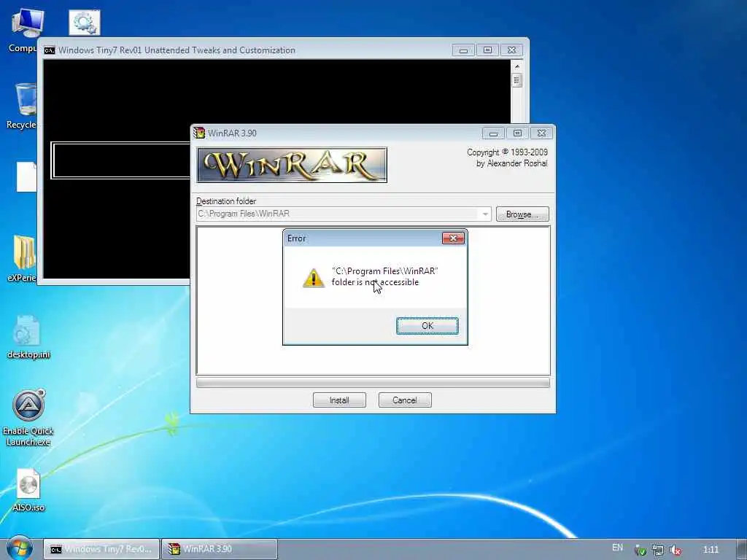Screen dimensions: 747x560
Task: Click the 1:11 clock in tray
Action: pos(711,550)
